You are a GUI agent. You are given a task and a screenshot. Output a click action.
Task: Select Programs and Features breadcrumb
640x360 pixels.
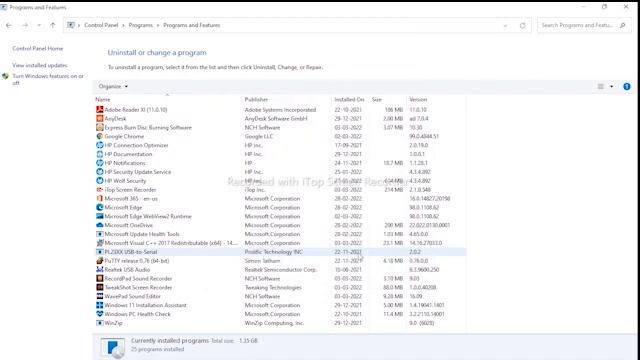coord(191,25)
